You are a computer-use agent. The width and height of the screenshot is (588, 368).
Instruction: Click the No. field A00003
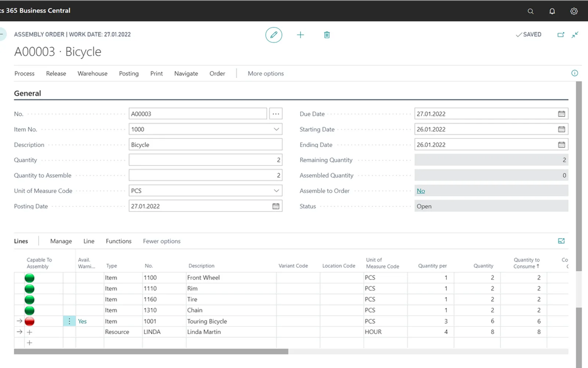point(198,114)
